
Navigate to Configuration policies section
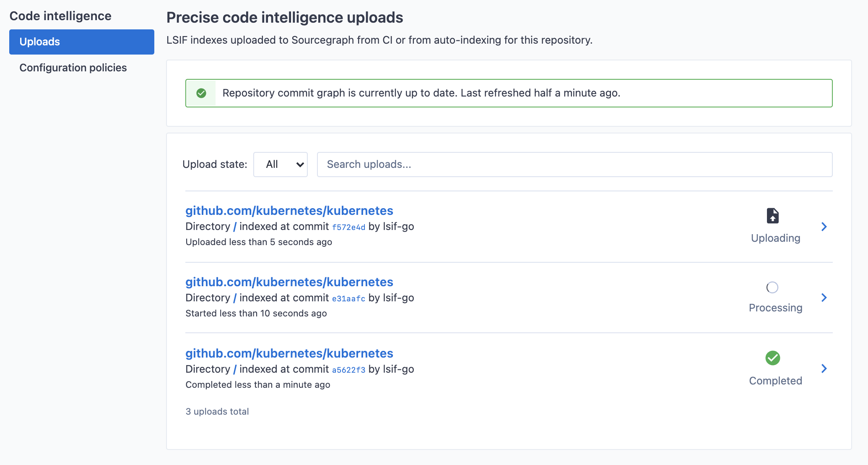72,67
